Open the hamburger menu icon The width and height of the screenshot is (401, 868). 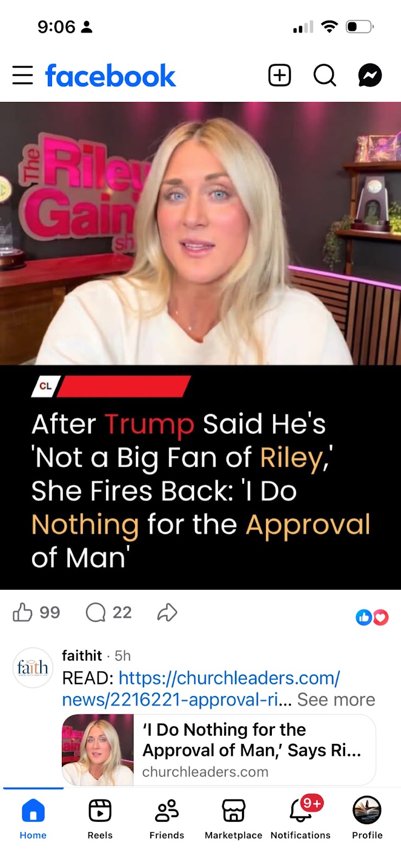pos(23,75)
